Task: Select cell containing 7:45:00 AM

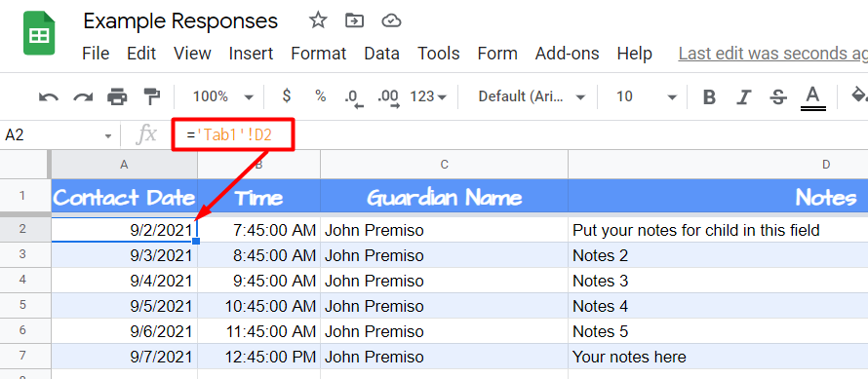Action: (x=258, y=230)
